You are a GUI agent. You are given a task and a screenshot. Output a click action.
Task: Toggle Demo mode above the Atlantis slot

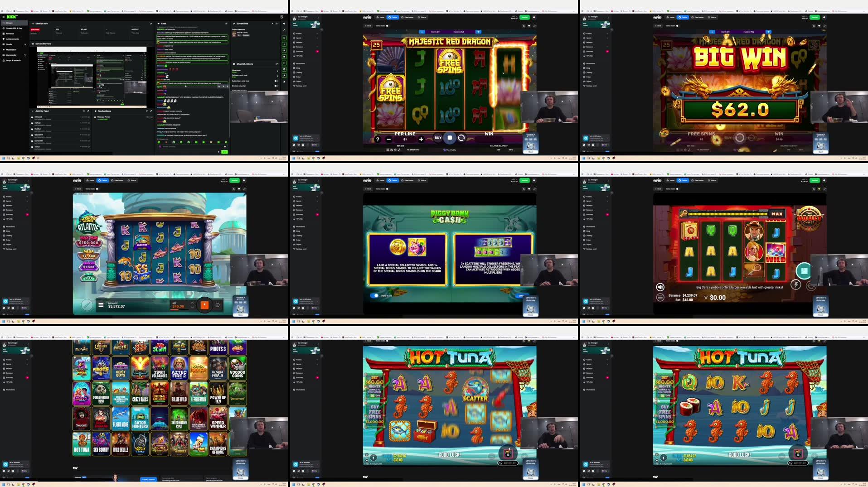(97, 189)
